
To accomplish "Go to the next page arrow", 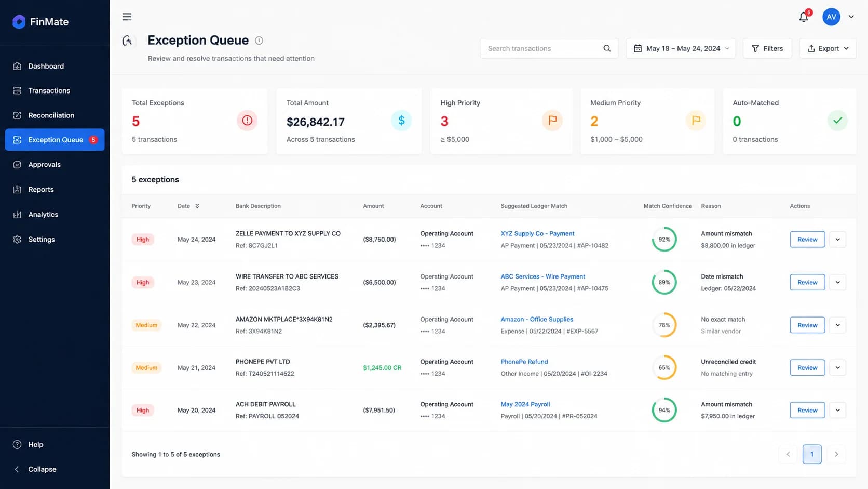I will tap(836, 454).
